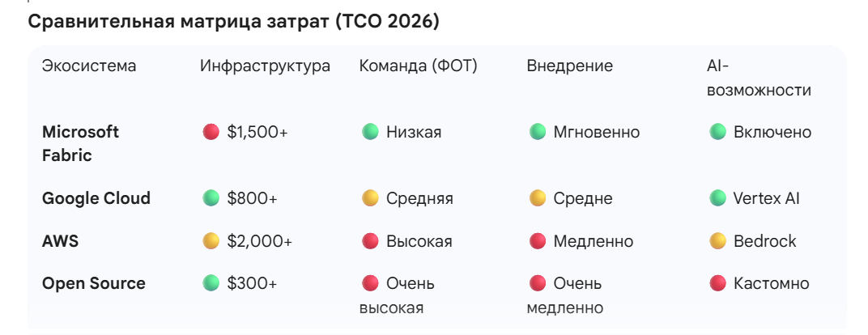Click green dot beside Низкая
Viewport: 868px width, 335px height.
pos(370,132)
